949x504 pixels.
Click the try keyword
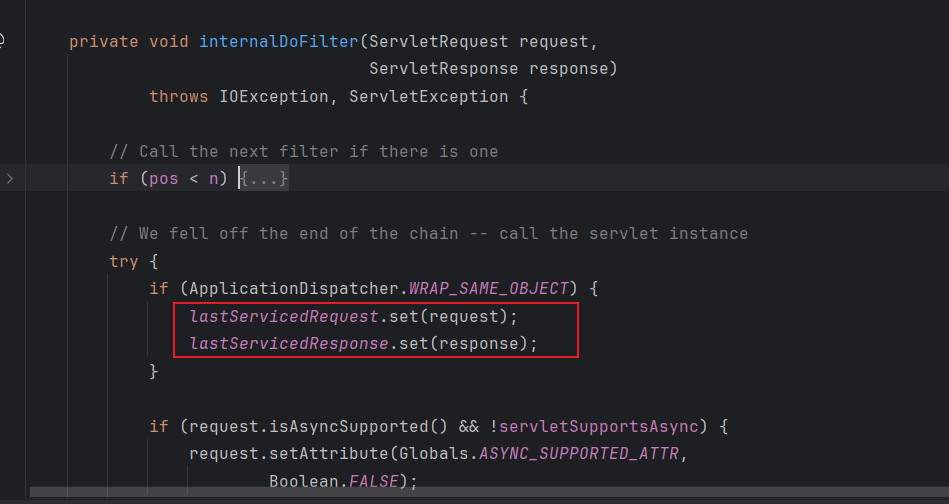124,261
